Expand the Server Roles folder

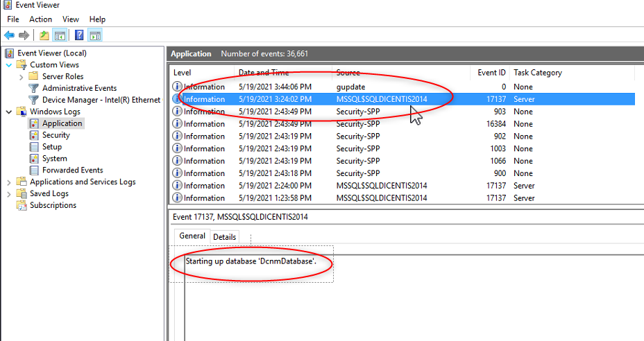click(x=22, y=76)
